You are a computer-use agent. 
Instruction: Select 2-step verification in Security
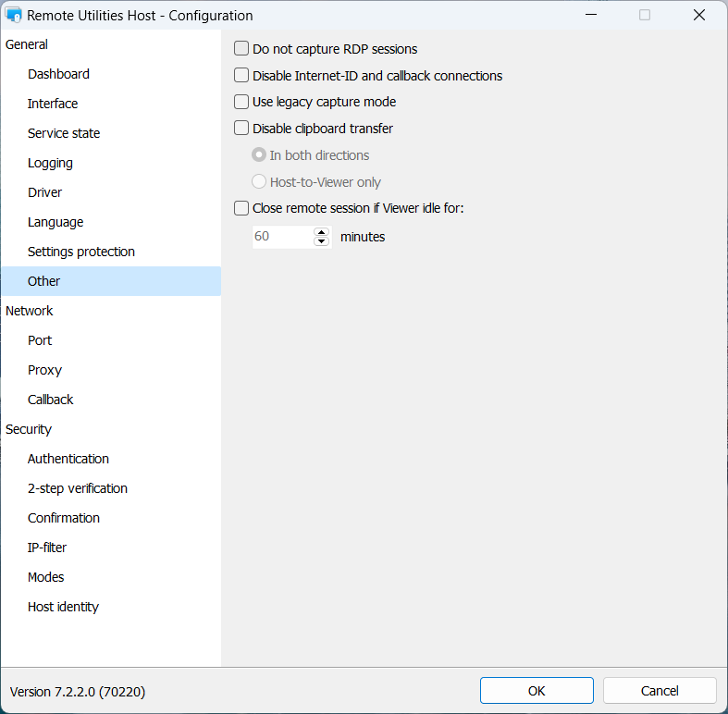coord(78,488)
